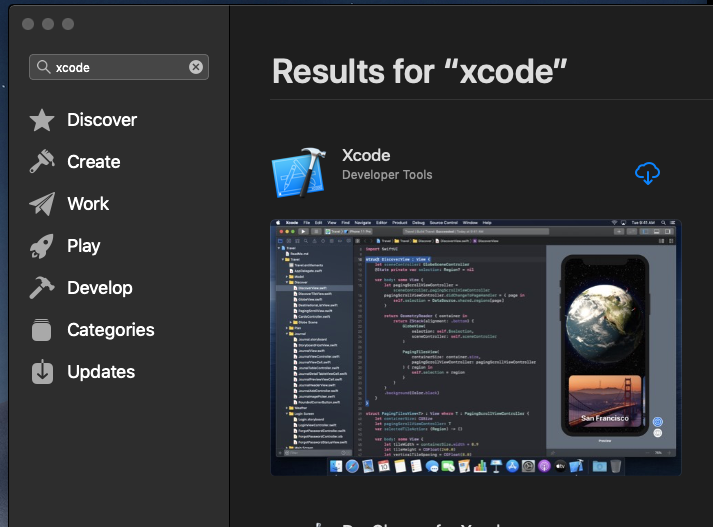Go to the Work section
The width and height of the screenshot is (713, 527).
88,204
